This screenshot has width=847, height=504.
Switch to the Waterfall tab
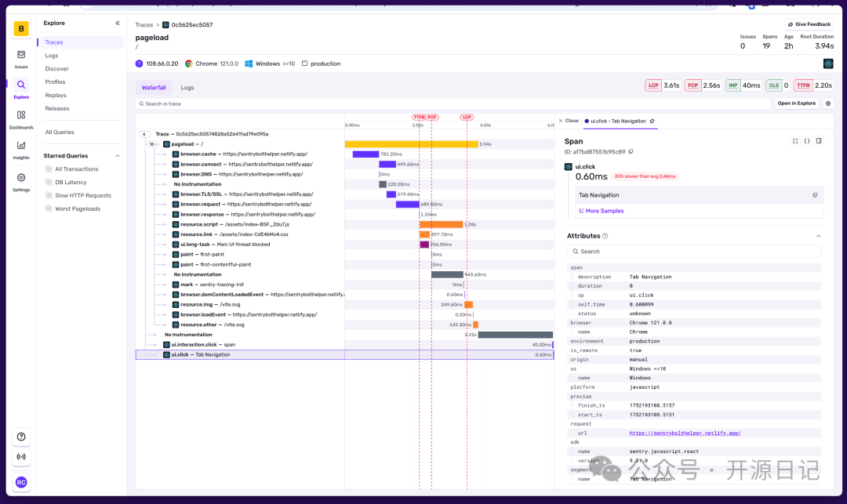click(x=154, y=88)
